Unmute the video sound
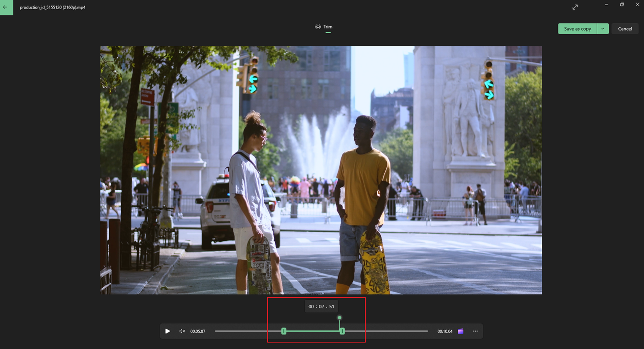 point(182,331)
